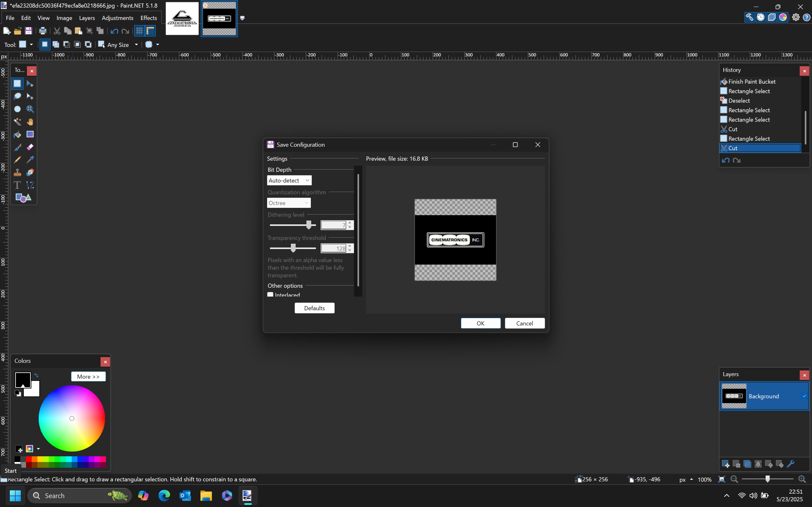Expand the Any Size selection dropdown
This screenshot has height=507, width=812.
136,45
